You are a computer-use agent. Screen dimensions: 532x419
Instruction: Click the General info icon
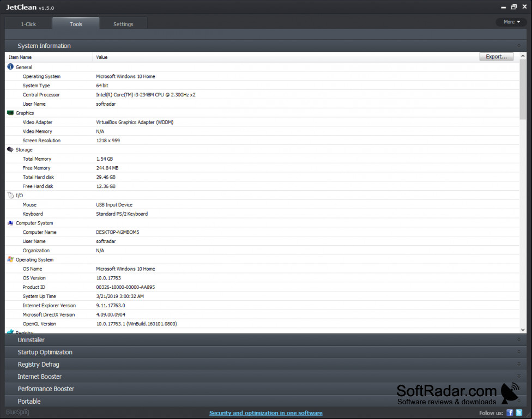pyautogui.click(x=10, y=67)
